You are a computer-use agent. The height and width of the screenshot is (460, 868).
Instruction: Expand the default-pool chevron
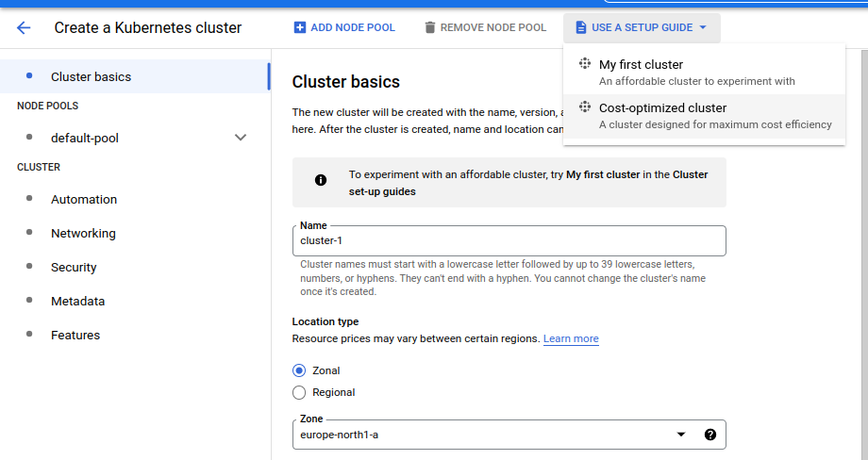point(241,138)
